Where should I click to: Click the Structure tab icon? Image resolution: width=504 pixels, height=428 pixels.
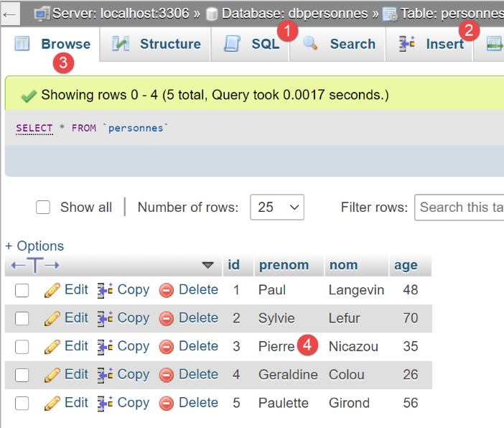coord(120,44)
